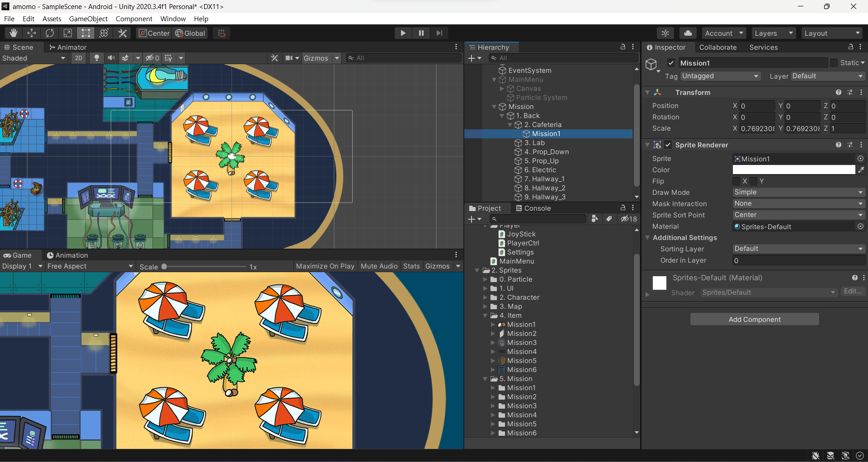Switch to the Collaborate tab
Screen dimensions: 868x462
[718, 47]
